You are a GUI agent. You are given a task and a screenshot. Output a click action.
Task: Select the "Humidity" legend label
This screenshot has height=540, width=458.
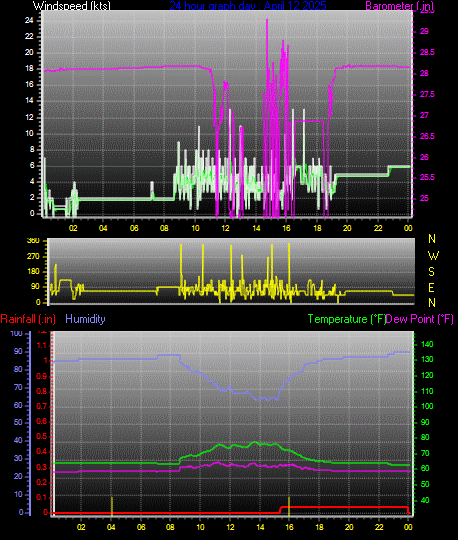click(85, 319)
